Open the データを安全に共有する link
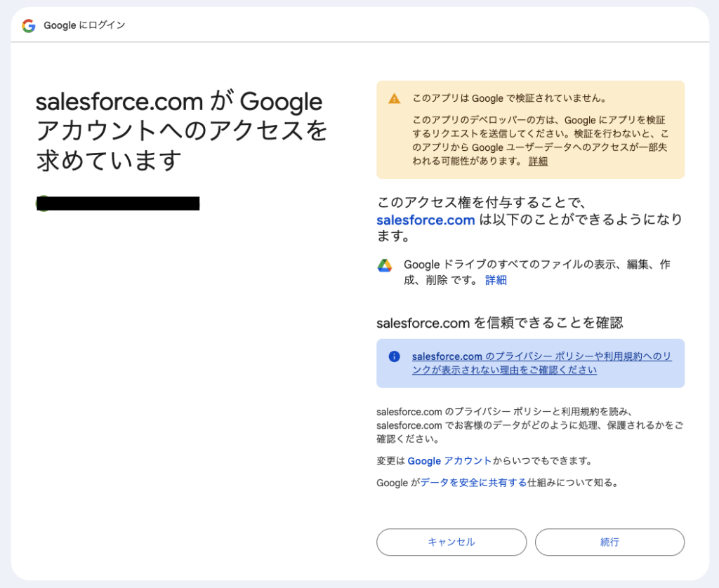This screenshot has height=588, width=719. pos(473,483)
